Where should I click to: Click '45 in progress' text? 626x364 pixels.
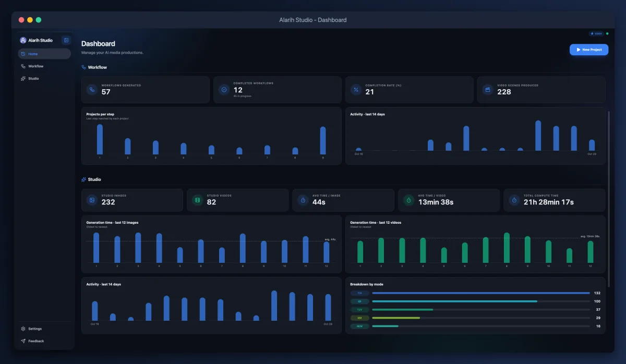point(243,96)
